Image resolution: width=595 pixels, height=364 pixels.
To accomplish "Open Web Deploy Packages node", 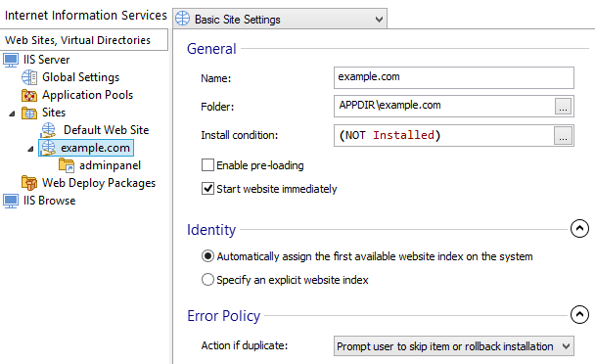I will point(99,183).
